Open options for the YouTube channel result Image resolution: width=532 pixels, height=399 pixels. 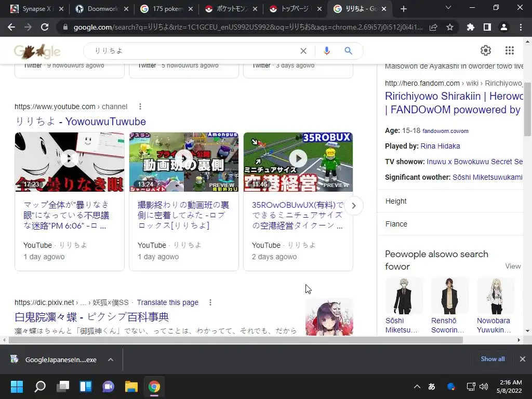click(140, 107)
